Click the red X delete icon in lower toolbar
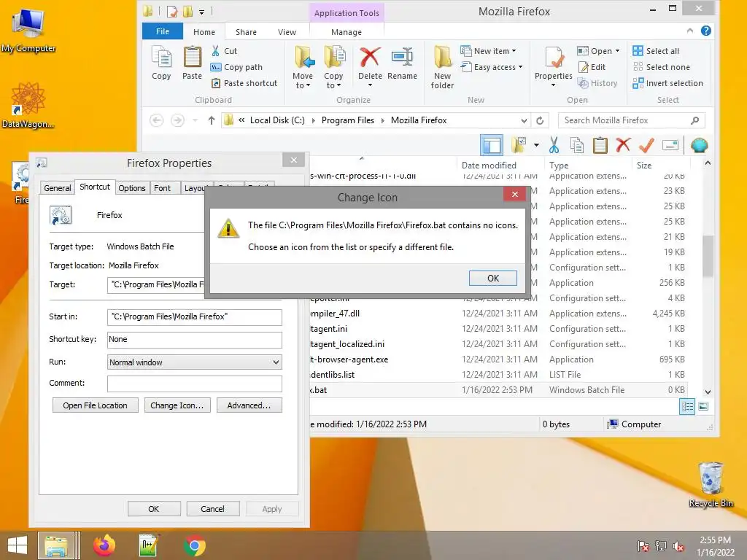 point(623,145)
